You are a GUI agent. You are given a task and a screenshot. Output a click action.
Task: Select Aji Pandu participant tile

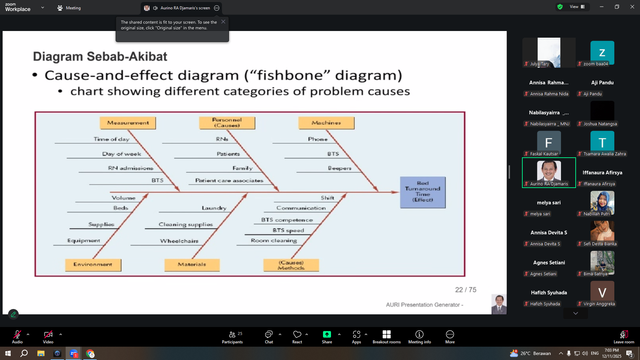coord(602,82)
